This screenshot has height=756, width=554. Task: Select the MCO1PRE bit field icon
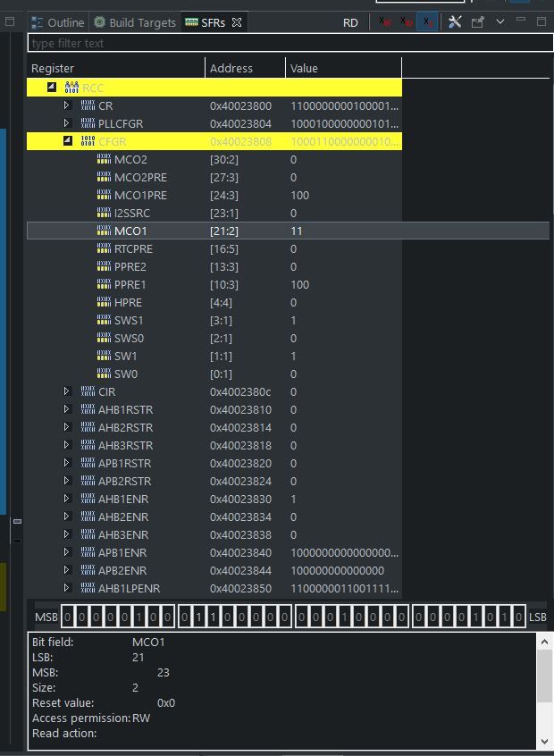(104, 194)
